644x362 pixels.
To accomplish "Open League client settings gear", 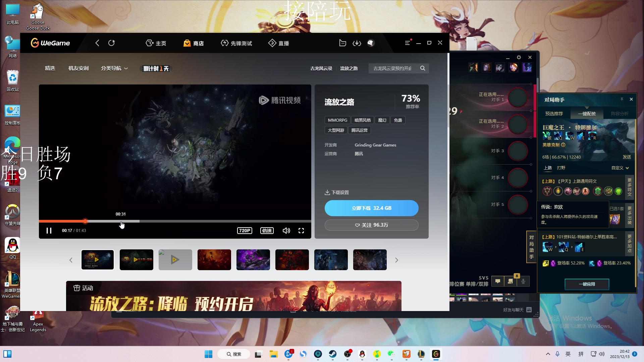I will pos(519,57).
